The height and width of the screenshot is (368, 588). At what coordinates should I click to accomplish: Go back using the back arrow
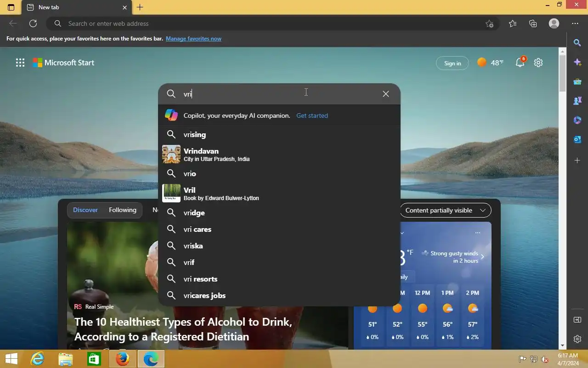(13, 23)
